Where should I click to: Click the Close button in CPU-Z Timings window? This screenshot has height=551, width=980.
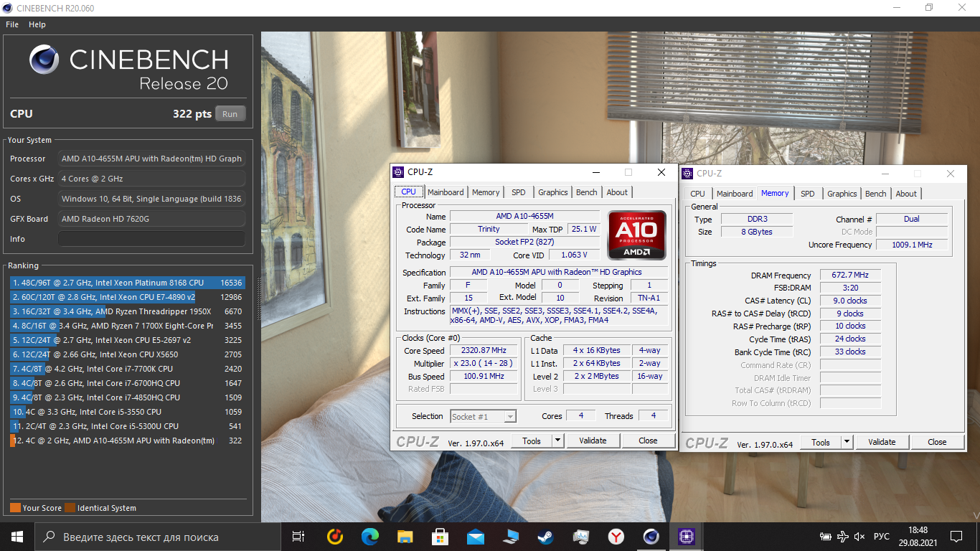click(x=937, y=443)
